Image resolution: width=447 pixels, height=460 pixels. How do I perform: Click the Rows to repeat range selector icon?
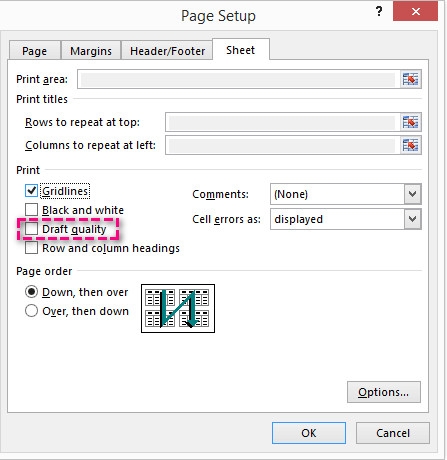point(410,122)
